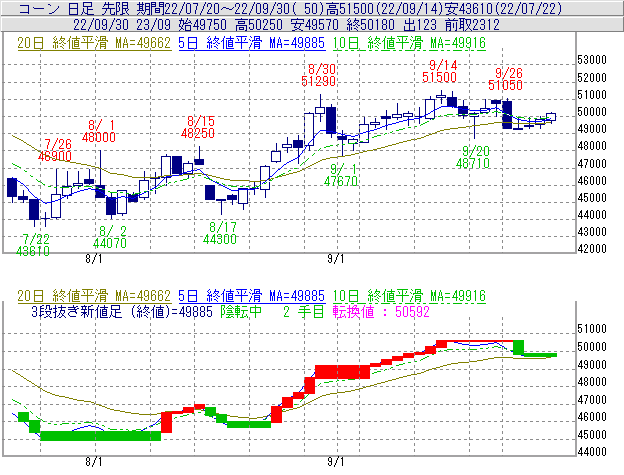Image resolution: width=624 pixels, height=475 pixels.
Task: Click the 20日 終値平滑 MA=49662 legend in upper chart
Action: click(x=94, y=43)
